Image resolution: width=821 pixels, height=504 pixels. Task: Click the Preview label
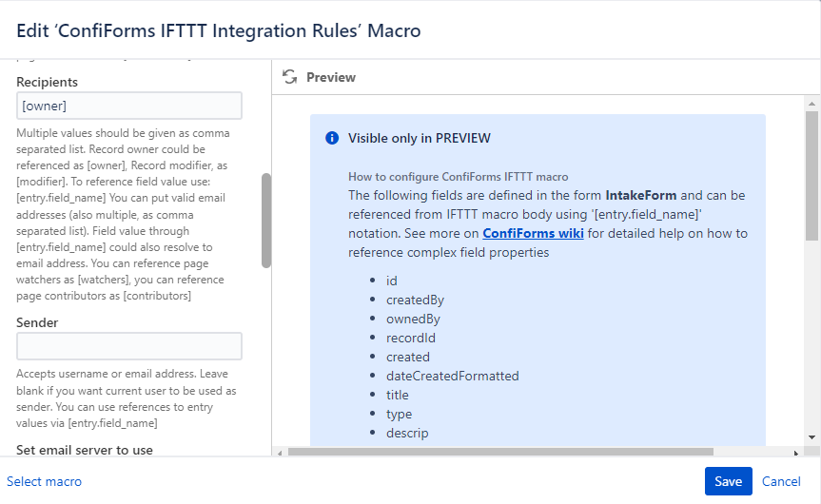[331, 77]
